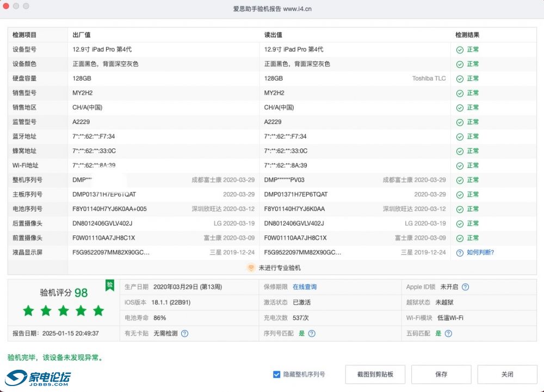The height and width of the screenshot is (392, 544).
Task: Click the green check icon in 销售型号 row
Action: click(460, 94)
